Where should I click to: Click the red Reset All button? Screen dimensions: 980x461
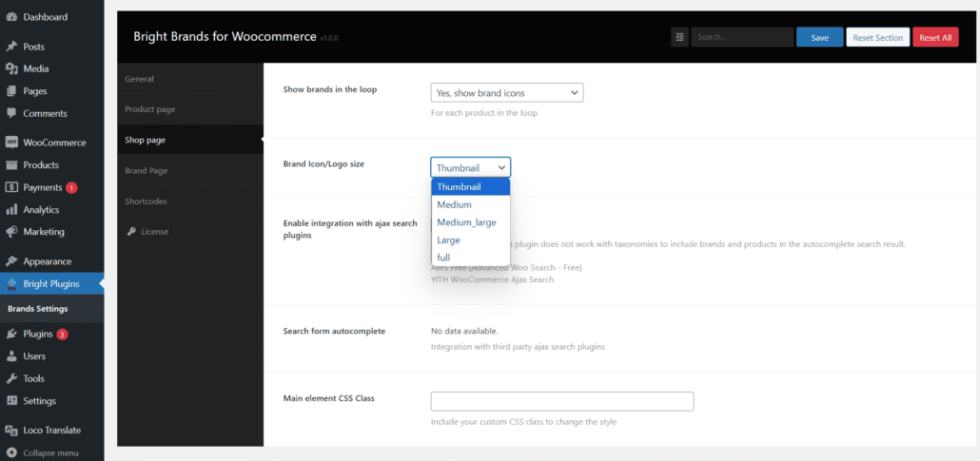(x=934, y=37)
